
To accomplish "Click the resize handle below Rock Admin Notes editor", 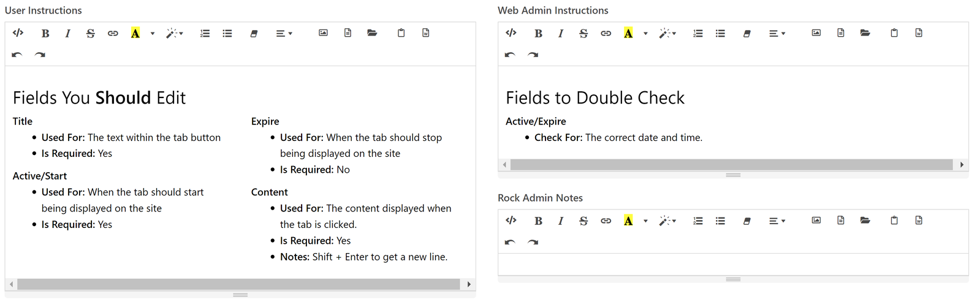I will point(733,279).
